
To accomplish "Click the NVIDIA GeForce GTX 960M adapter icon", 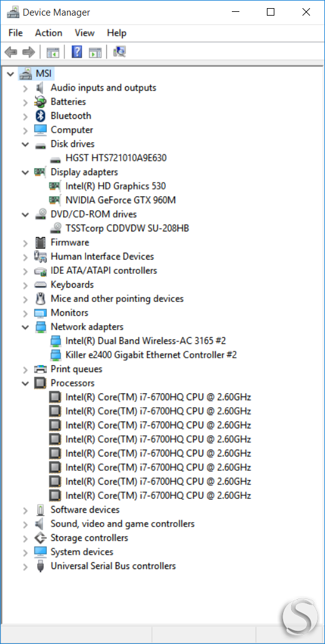I will [55, 200].
